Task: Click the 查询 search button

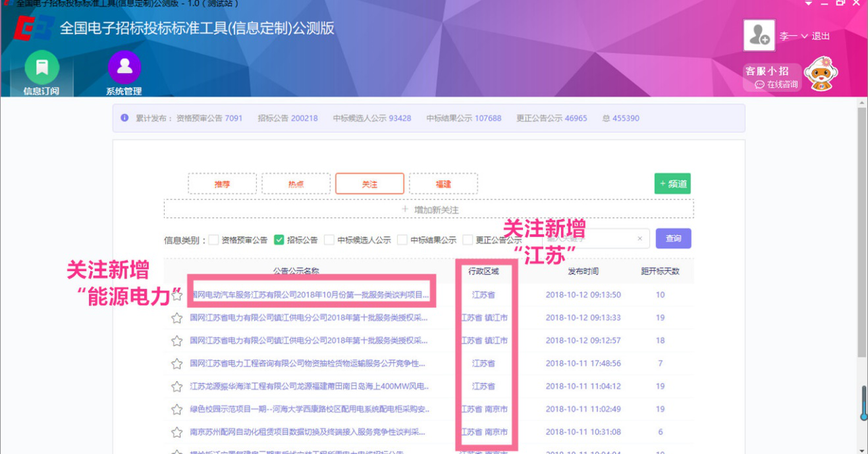Action: click(x=673, y=238)
